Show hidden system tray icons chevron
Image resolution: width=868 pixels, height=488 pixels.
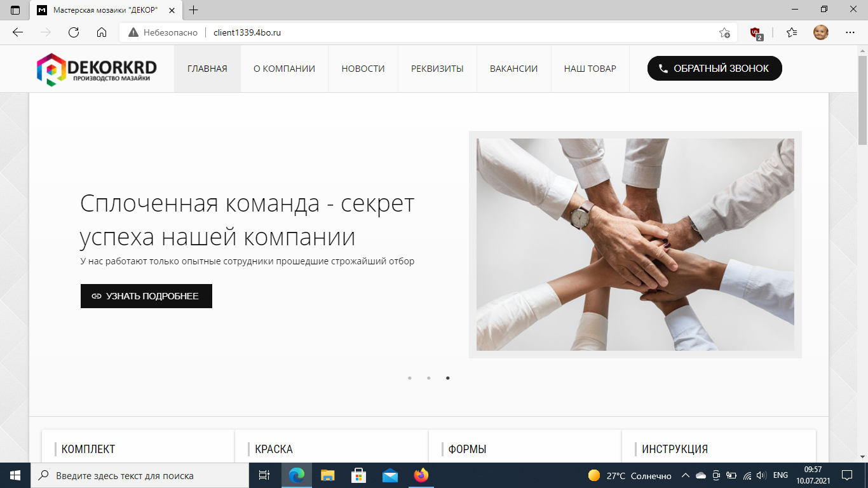(x=685, y=475)
